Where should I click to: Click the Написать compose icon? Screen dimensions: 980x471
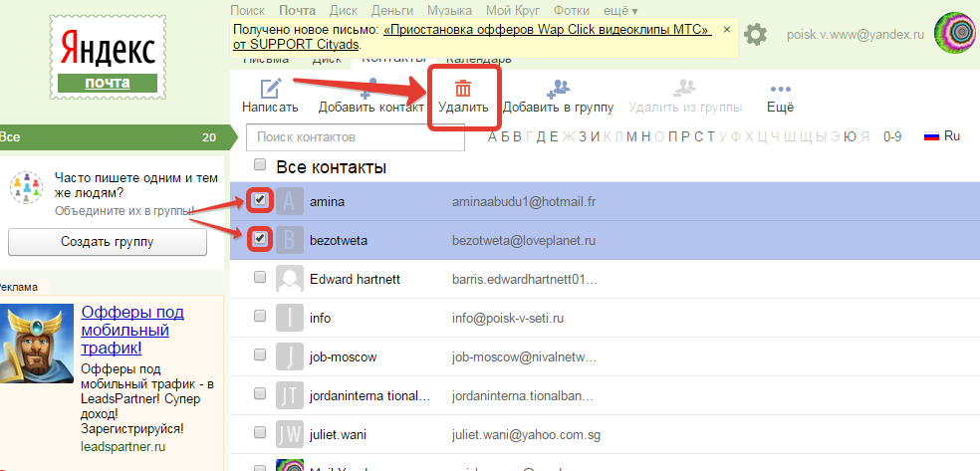[x=269, y=89]
